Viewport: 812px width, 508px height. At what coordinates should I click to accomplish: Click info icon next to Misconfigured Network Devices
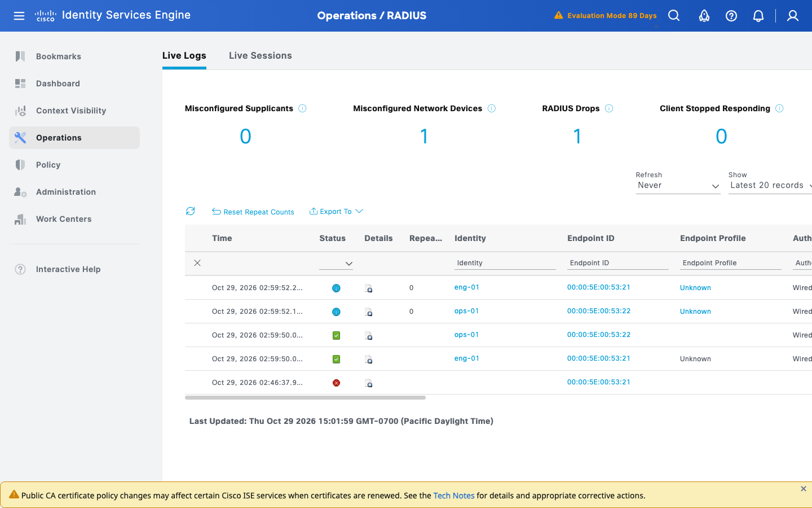point(492,108)
